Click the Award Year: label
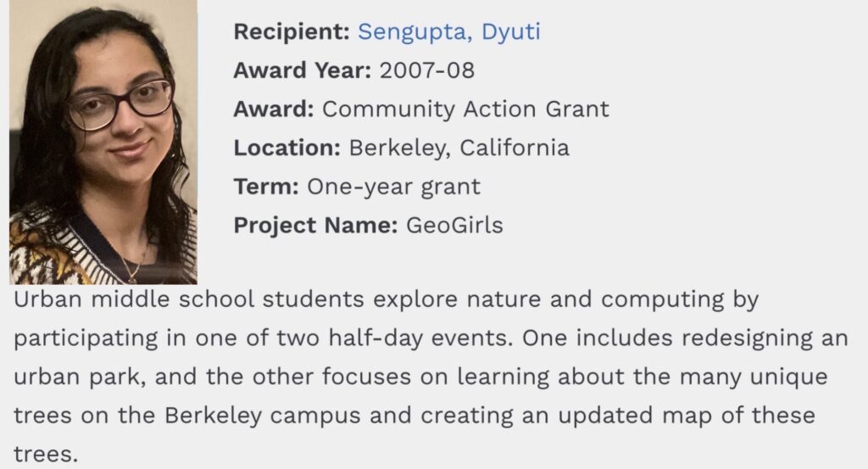Screen dimensions: 868x469 point(302,70)
